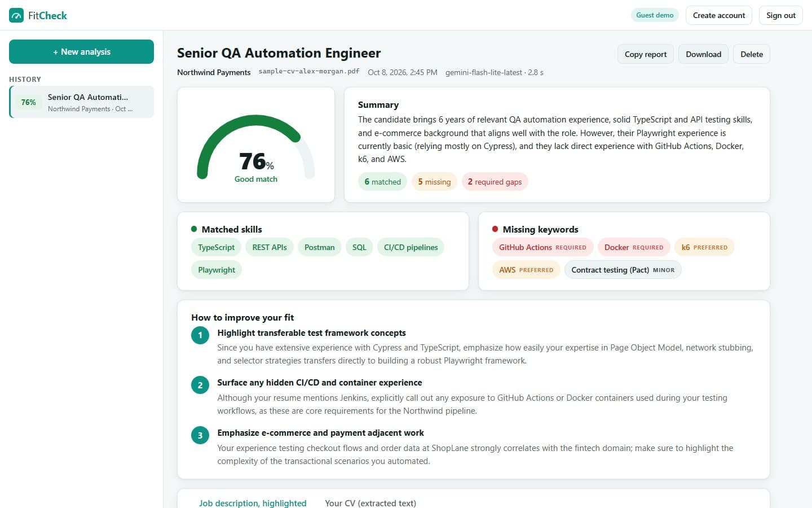The height and width of the screenshot is (508, 812).
Task: Click the Northwind Payments company name
Action: pos(214,72)
